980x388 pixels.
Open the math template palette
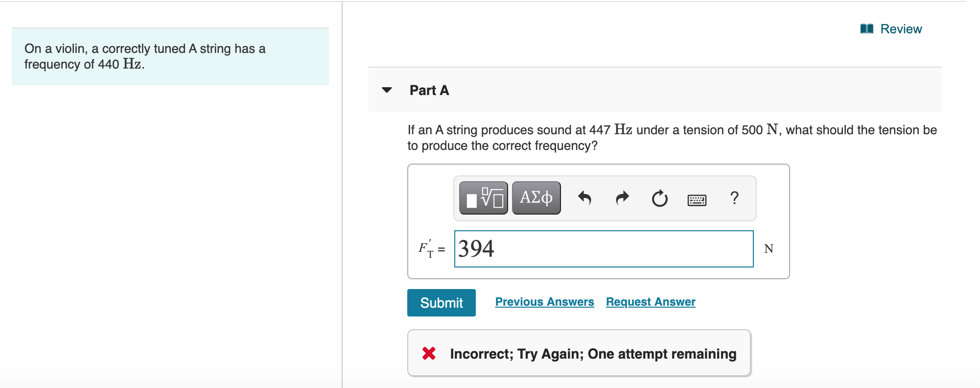coord(482,198)
